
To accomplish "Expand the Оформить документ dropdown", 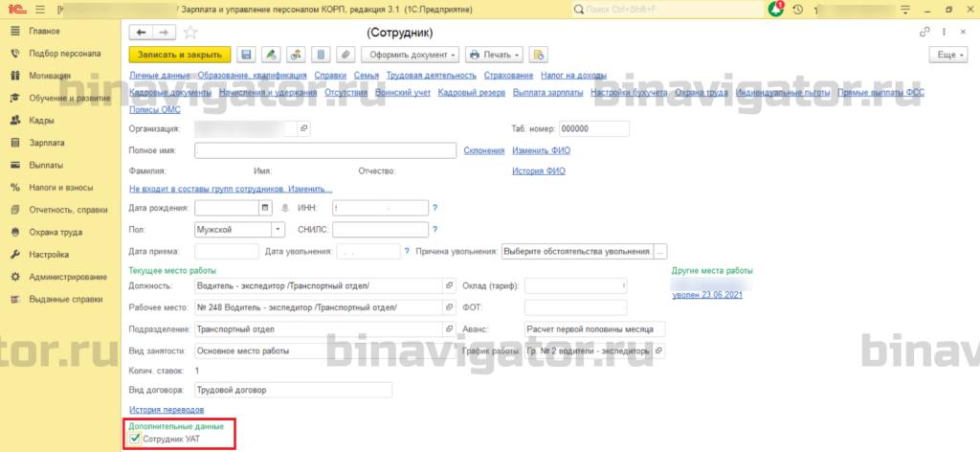I will (411, 55).
